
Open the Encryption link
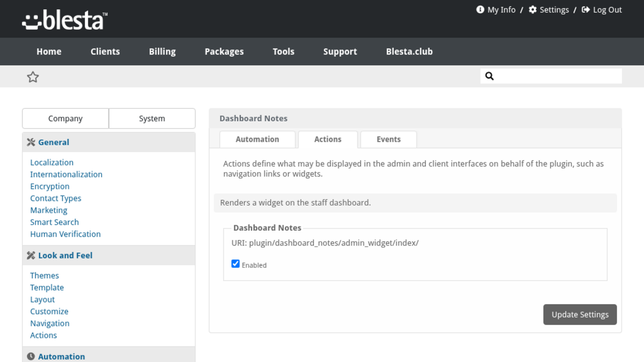(50, 186)
